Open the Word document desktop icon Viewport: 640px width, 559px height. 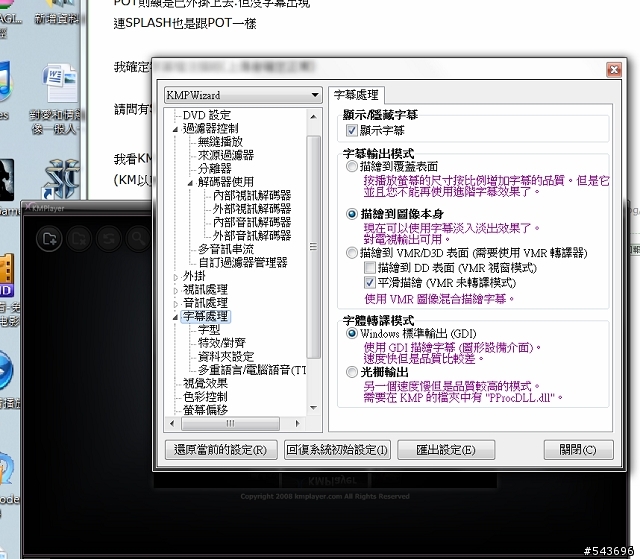click(60, 83)
